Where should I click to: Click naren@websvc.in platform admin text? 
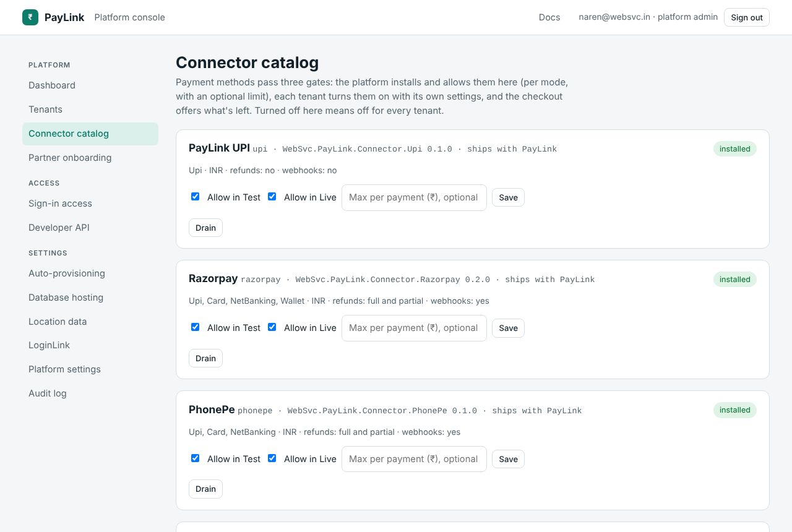pos(648,17)
